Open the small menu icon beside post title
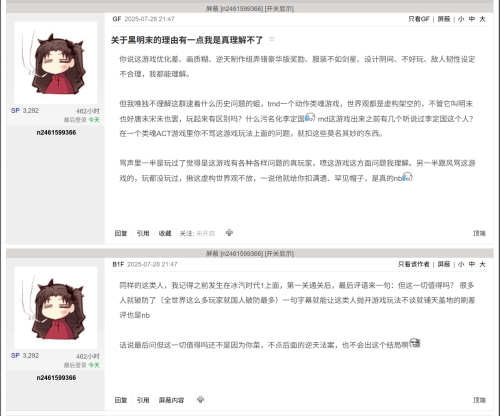 click(x=272, y=39)
